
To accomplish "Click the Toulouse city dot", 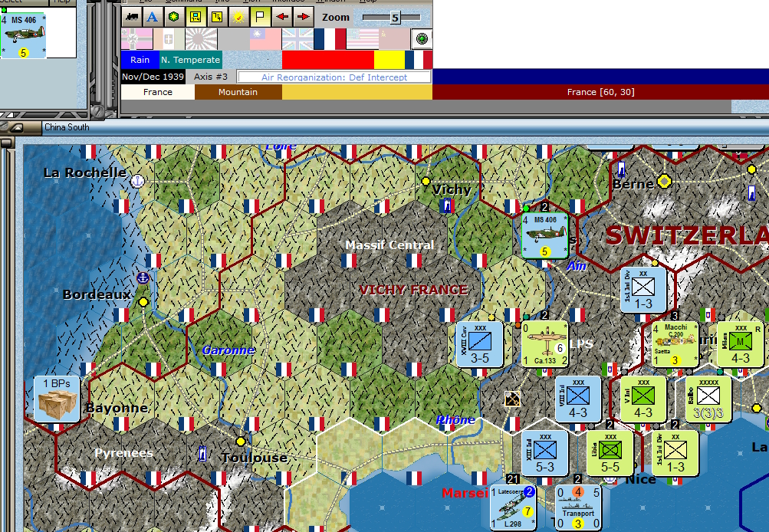I will click(x=240, y=442).
